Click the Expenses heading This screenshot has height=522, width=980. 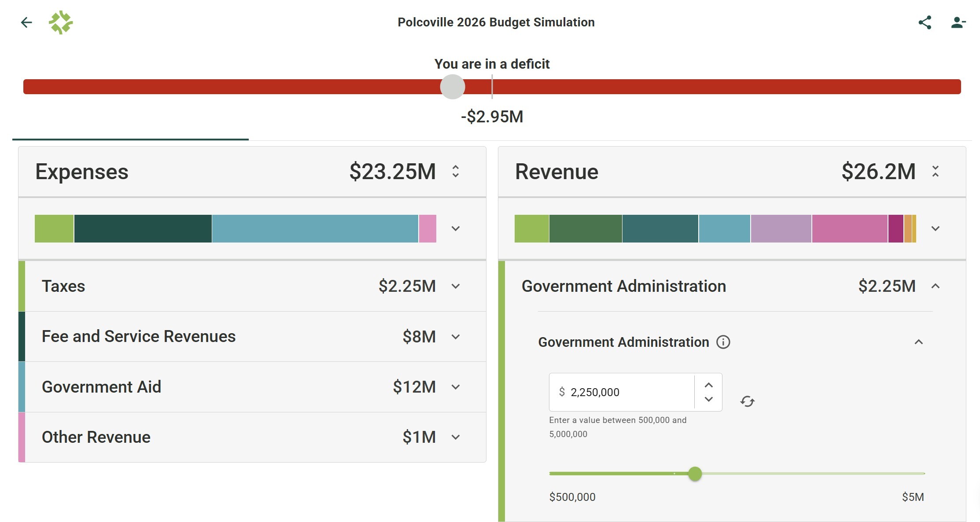coord(82,171)
